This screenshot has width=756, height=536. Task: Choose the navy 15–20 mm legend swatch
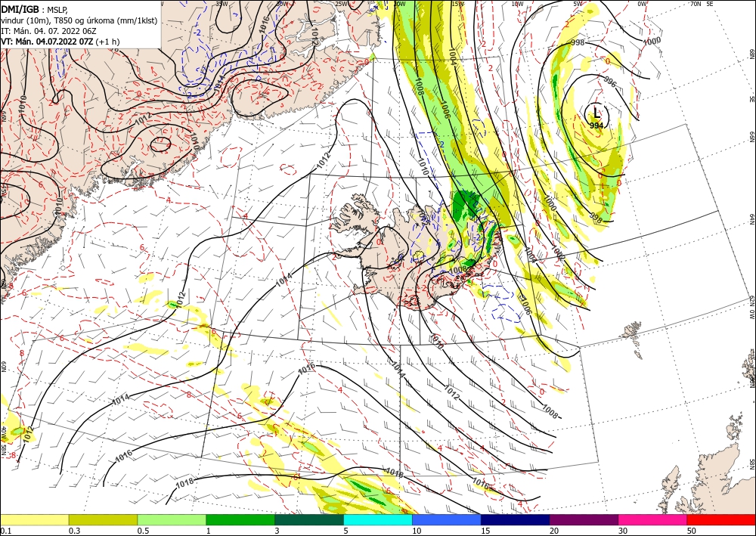click(x=516, y=519)
